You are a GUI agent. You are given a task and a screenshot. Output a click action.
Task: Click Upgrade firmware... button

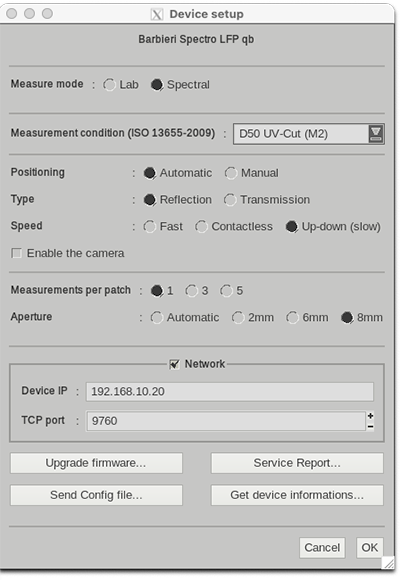(96, 463)
